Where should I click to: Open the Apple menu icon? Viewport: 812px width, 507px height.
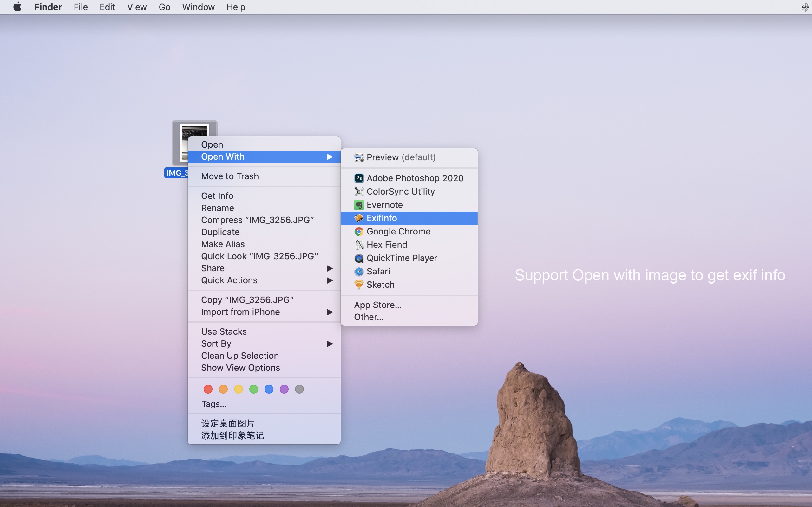[17, 7]
